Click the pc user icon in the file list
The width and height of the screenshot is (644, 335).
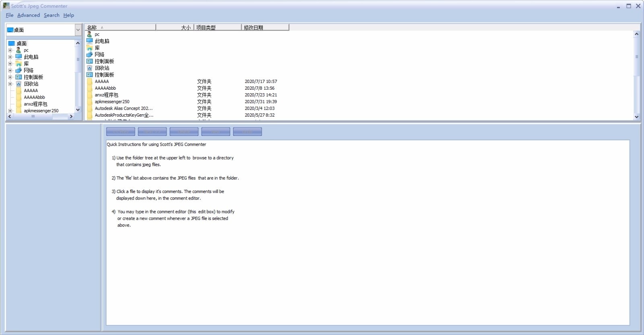[x=89, y=34]
